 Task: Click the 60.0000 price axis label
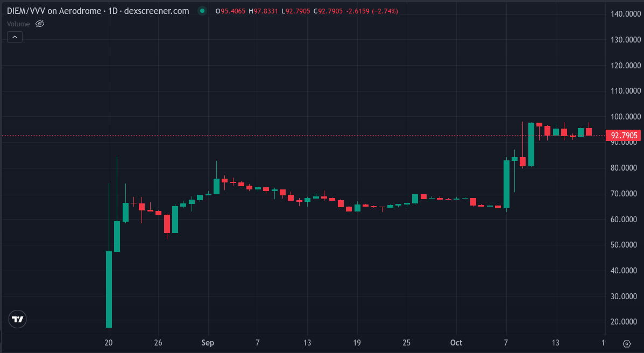click(x=624, y=220)
